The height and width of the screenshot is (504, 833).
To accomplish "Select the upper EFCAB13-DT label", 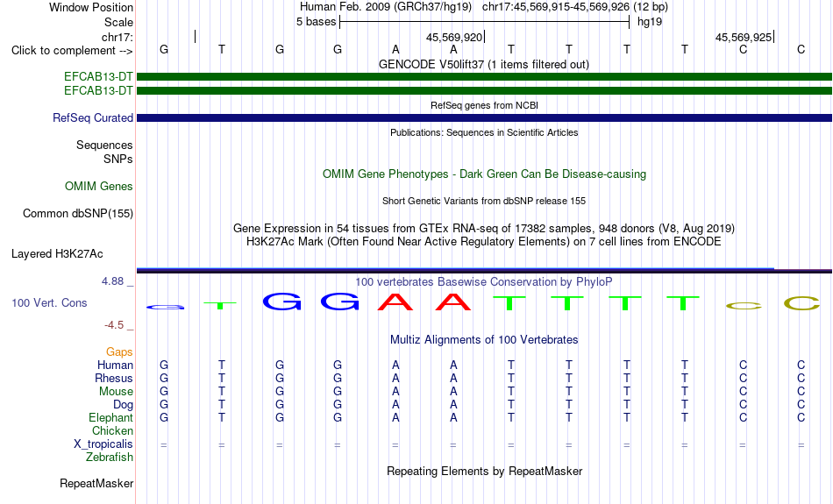I will (98, 76).
